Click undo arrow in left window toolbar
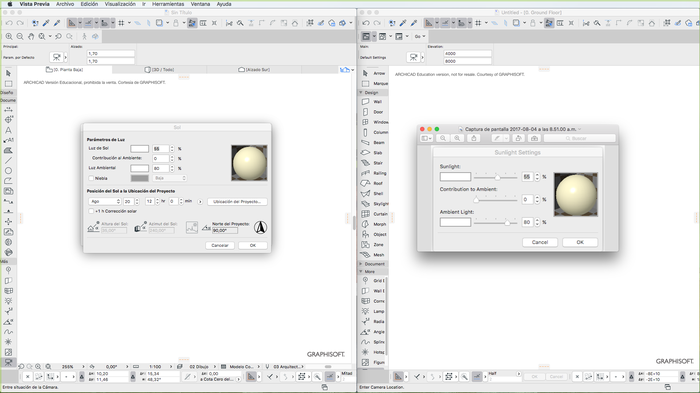700x393 pixels. [x=9, y=23]
